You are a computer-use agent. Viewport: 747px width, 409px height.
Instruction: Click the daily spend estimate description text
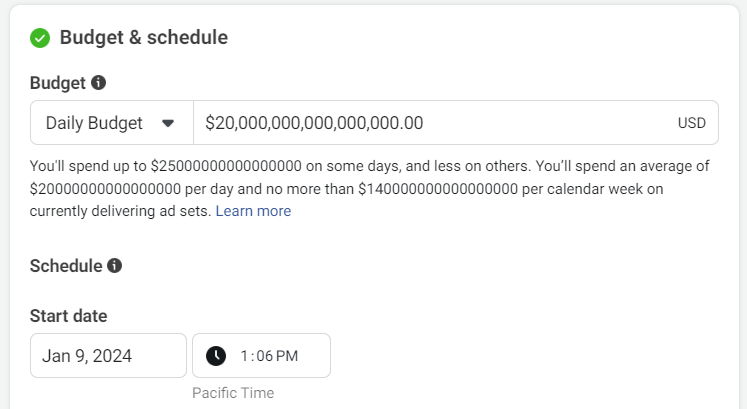tap(370, 189)
